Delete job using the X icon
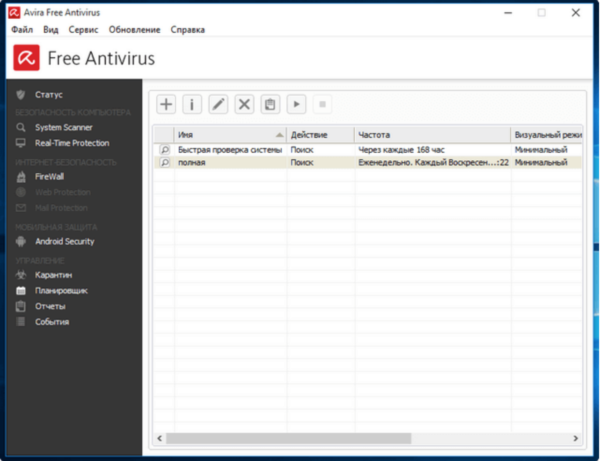Screen dimensions: 600x461 (x=244, y=104)
